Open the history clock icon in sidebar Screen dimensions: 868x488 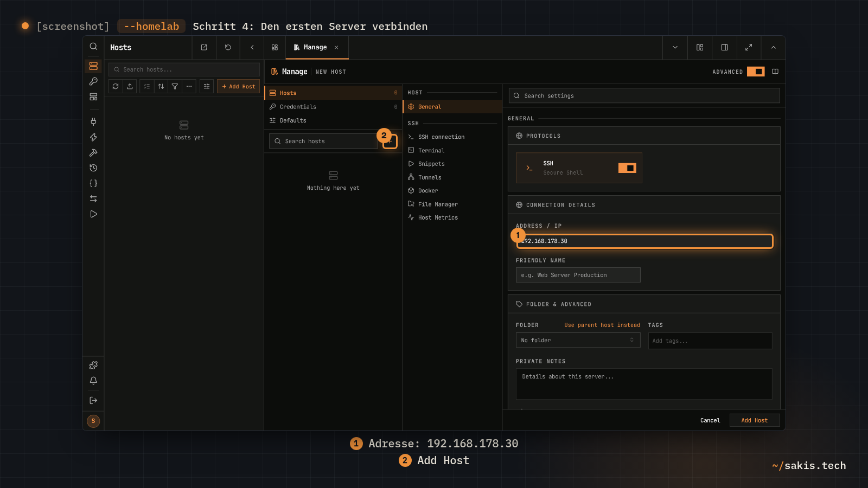93,168
